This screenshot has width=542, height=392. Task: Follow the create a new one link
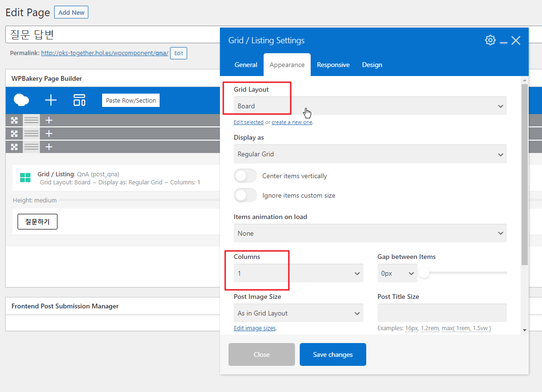(x=292, y=122)
